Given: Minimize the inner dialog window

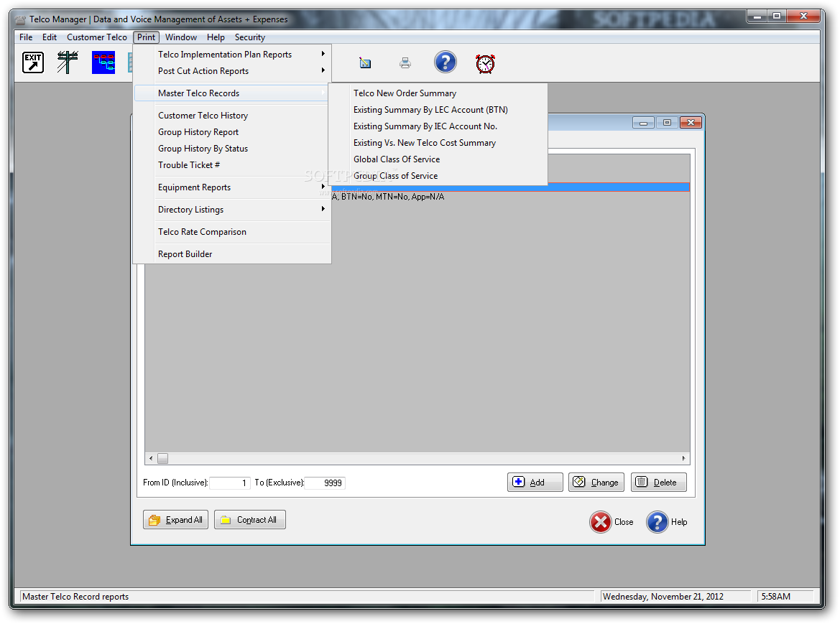Looking at the screenshot, I should [643, 123].
